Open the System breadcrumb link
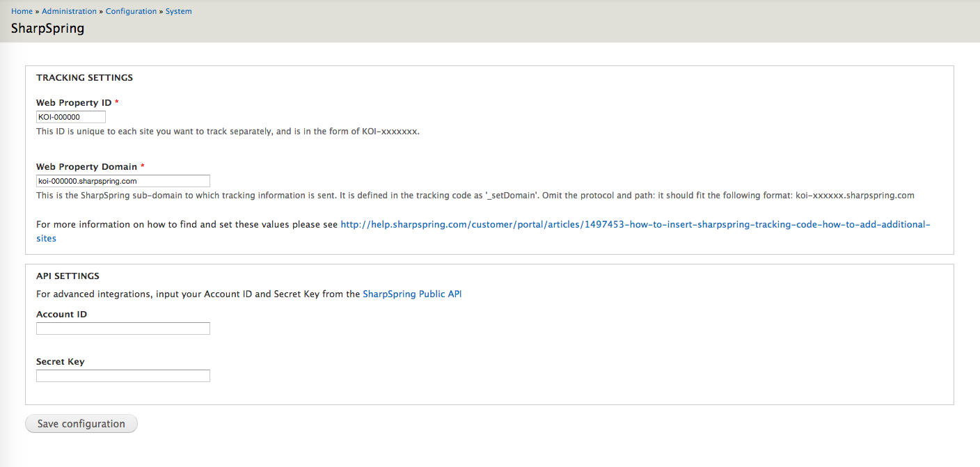This screenshot has height=467, width=980. click(x=179, y=11)
